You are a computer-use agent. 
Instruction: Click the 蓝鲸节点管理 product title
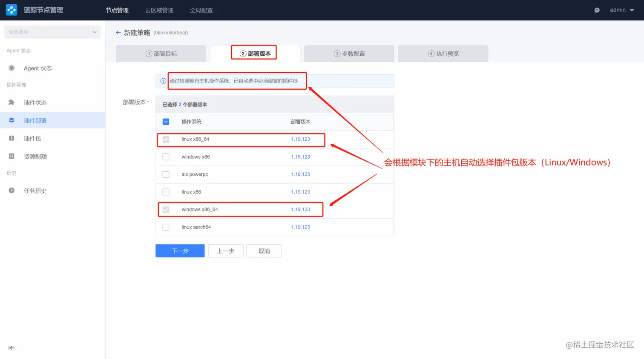(x=43, y=10)
